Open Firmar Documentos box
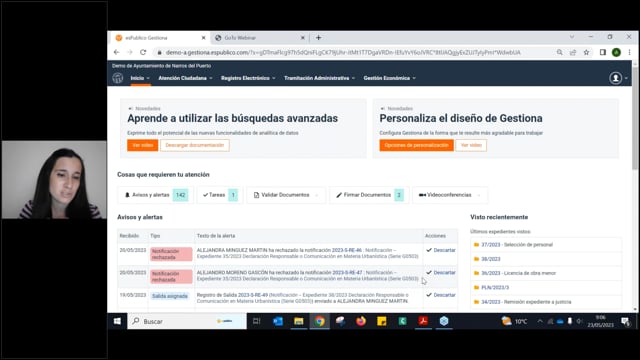Screen dimensions: 640x360 [x=369, y=195]
